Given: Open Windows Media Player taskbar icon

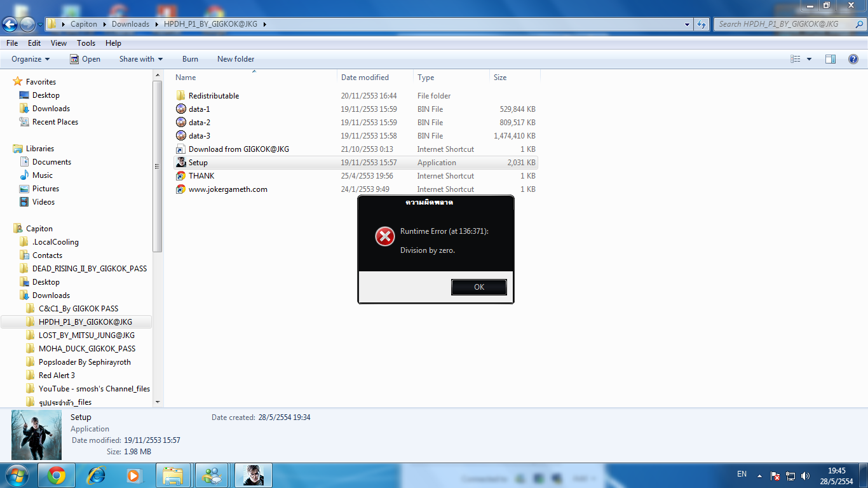Looking at the screenshot, I should pyautogui.click(x=133, y=475).
